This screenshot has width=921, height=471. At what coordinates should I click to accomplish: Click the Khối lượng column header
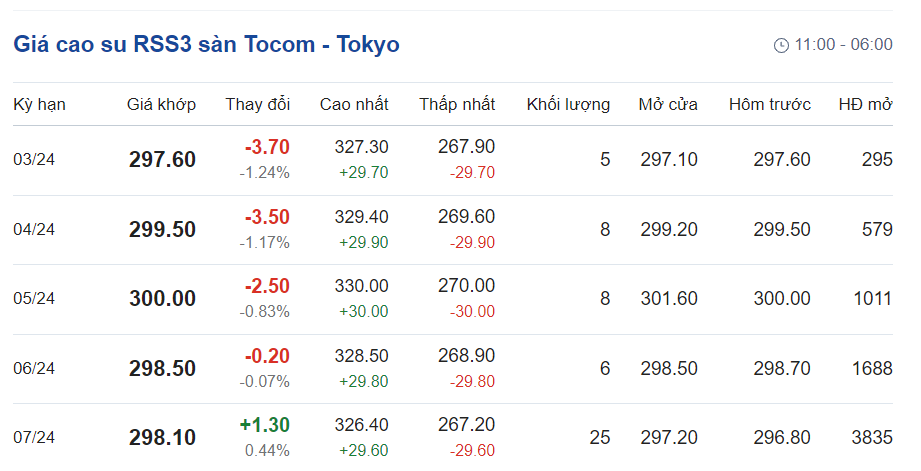[x=568, y=104]
